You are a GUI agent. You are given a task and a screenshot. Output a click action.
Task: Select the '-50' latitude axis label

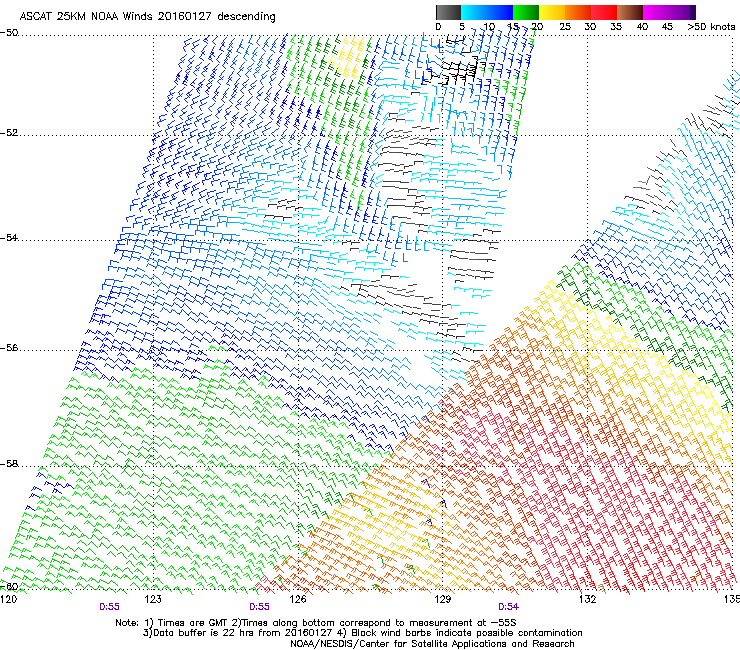pyautogui.click(x=9, y=33)
